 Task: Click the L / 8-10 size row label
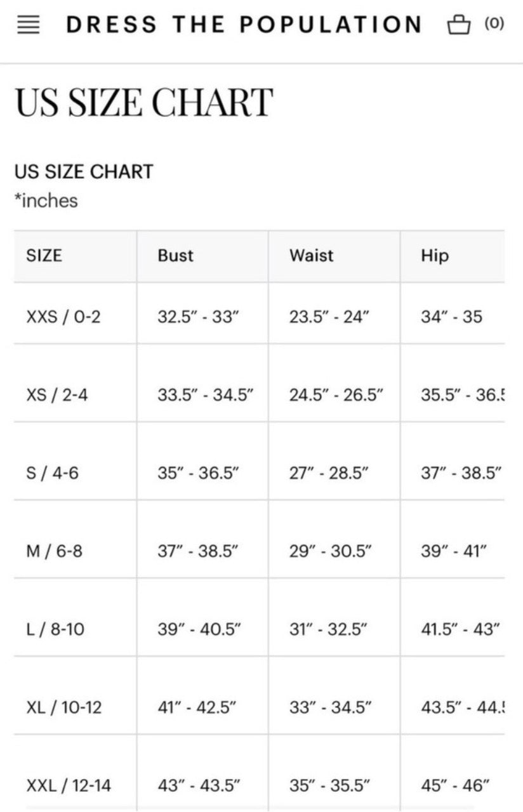click(x=55, y=629)
